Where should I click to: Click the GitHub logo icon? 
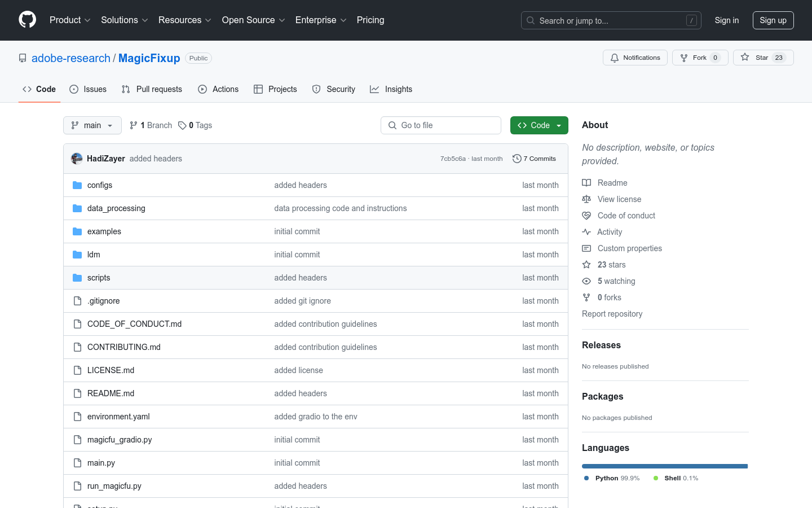[x=28, y=20]
